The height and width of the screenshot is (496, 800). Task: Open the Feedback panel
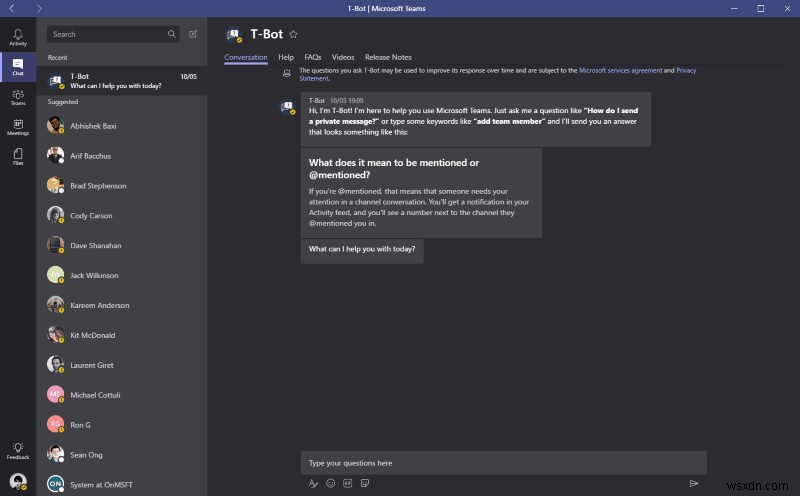[x=18, y=451]
